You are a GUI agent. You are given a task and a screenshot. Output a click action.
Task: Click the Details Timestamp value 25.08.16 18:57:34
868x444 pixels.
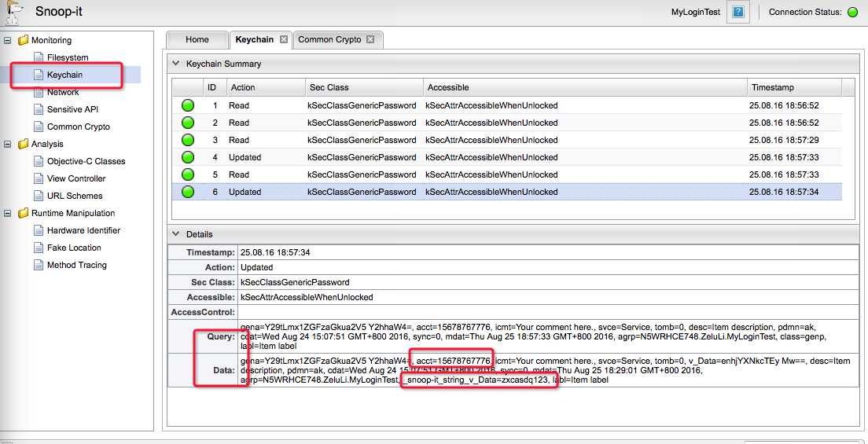click(x=275, y=252)
